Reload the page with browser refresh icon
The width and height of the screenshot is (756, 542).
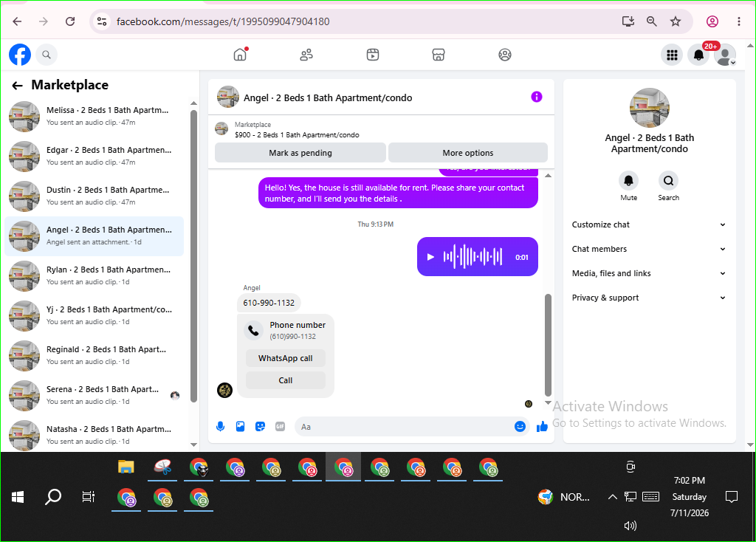[x=70, y=21]
